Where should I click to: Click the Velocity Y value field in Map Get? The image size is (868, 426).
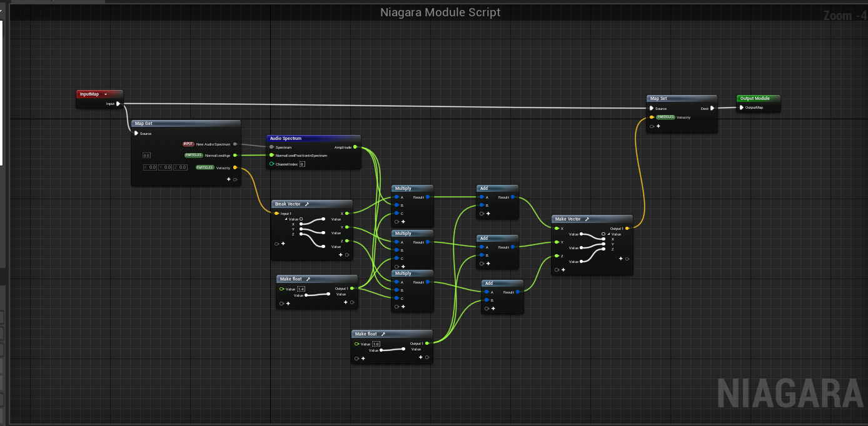tap(165, 167)
